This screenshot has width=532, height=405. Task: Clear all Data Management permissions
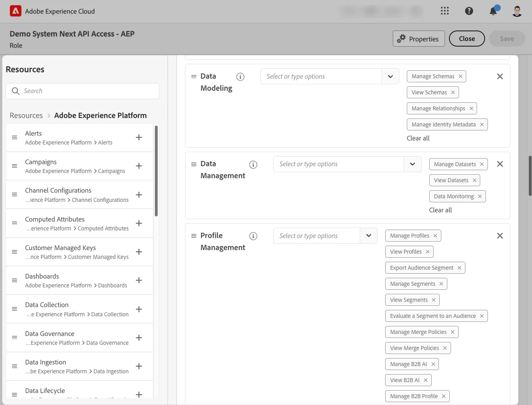click(441, 210)
